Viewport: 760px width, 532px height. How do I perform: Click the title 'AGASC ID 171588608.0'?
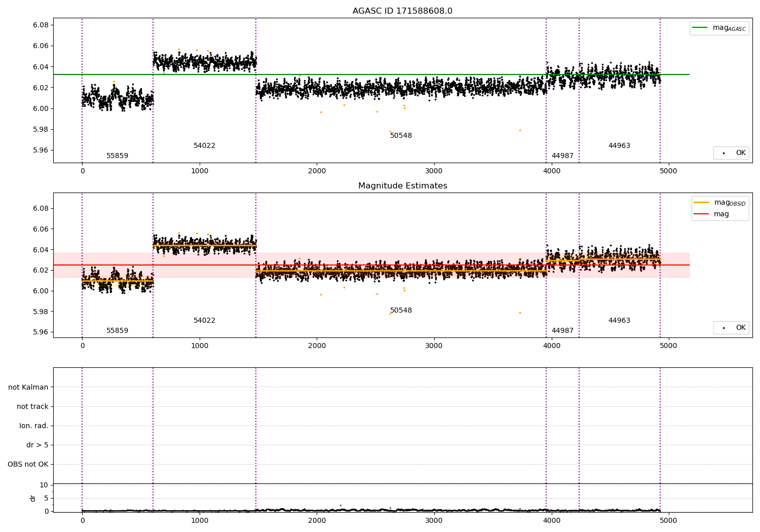[402, 11]
